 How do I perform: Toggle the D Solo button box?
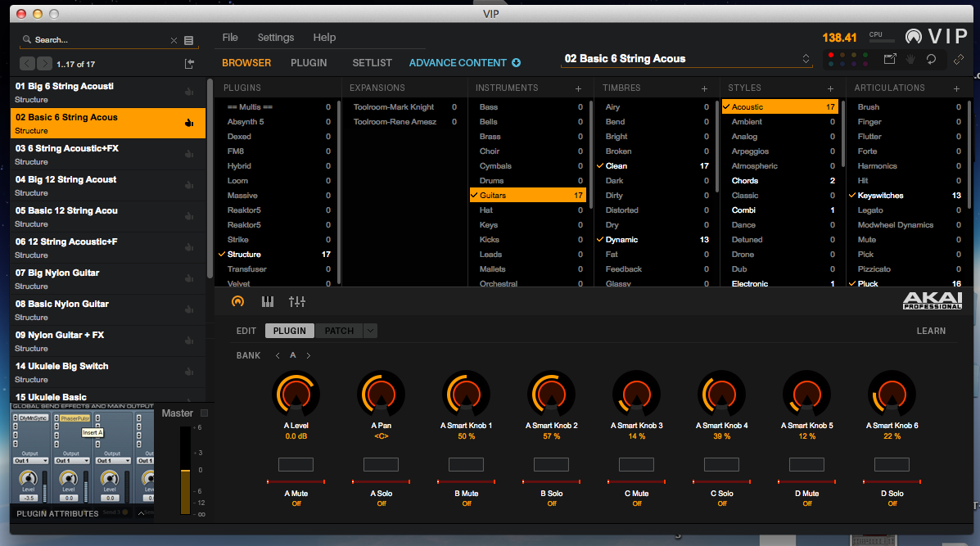(x=892, y=464)
